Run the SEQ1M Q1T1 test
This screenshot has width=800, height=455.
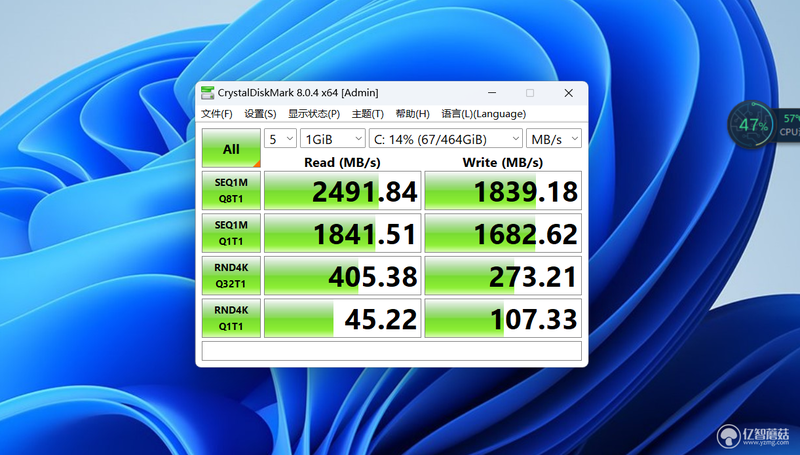[x=231, y=233]
